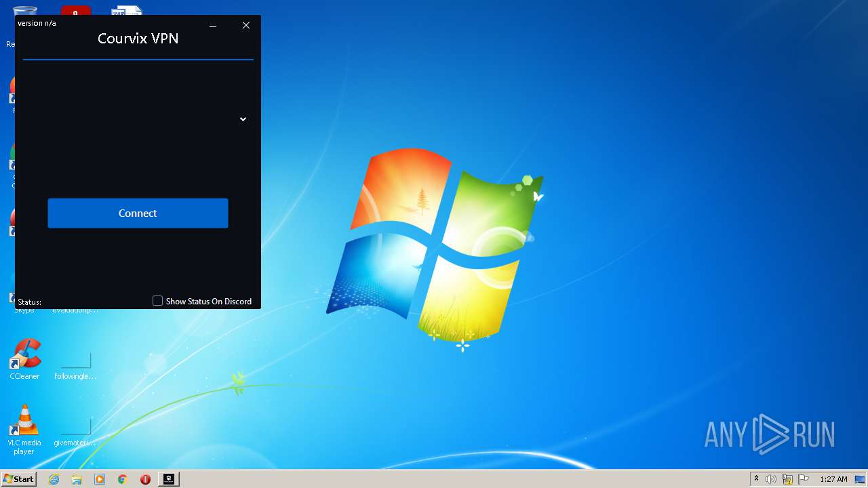The width and height of the screenshot is (868, 488).
Task: Open the VLC media player desktop icon
Action: tap(24, 429)
